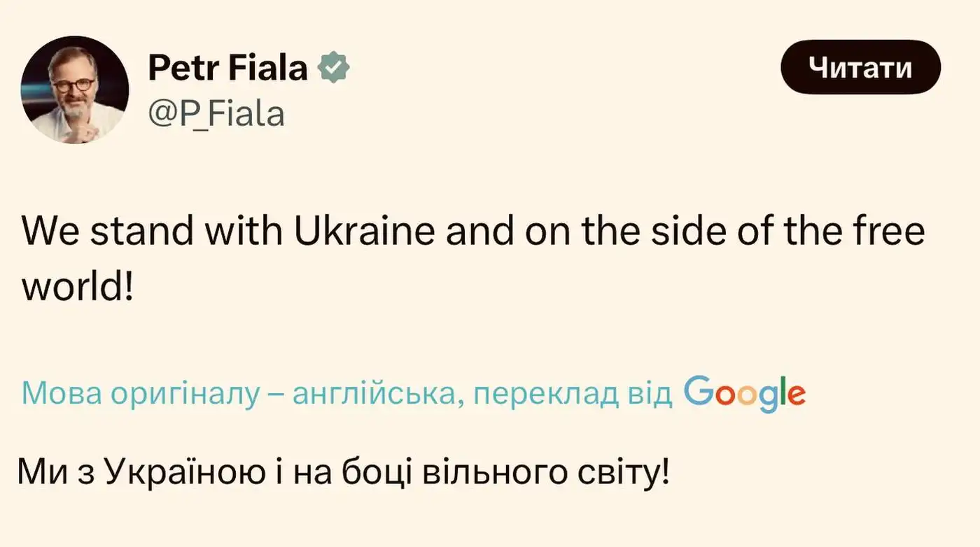Click the glasses on the avatar face

72,84
